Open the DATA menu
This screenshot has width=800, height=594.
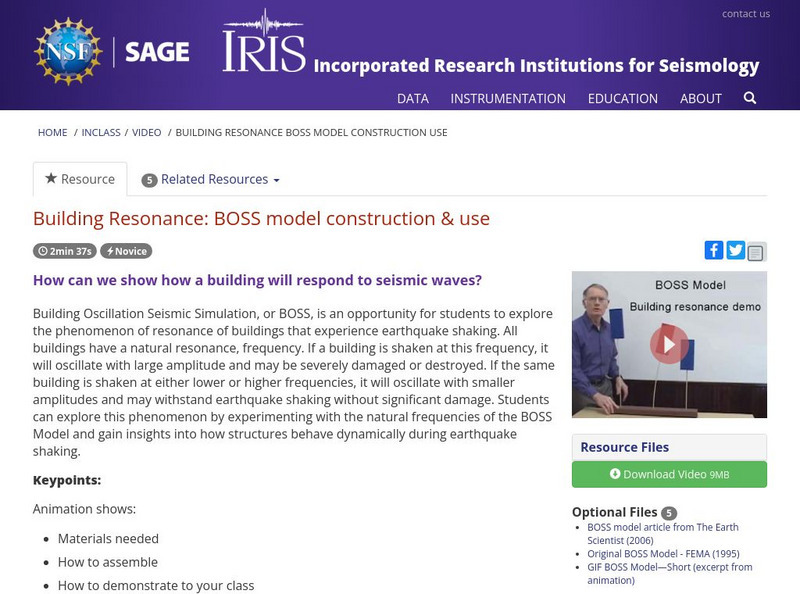(x=413, y=99)
